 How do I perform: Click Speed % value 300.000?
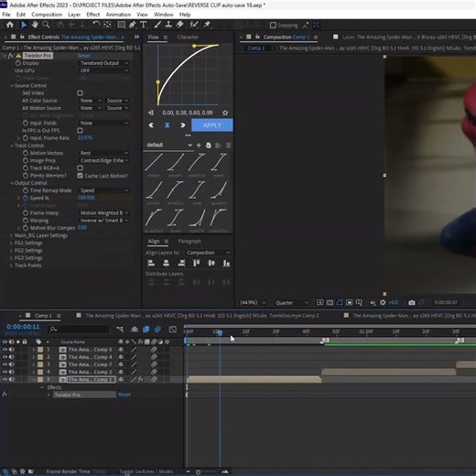(x=86, y=198)
